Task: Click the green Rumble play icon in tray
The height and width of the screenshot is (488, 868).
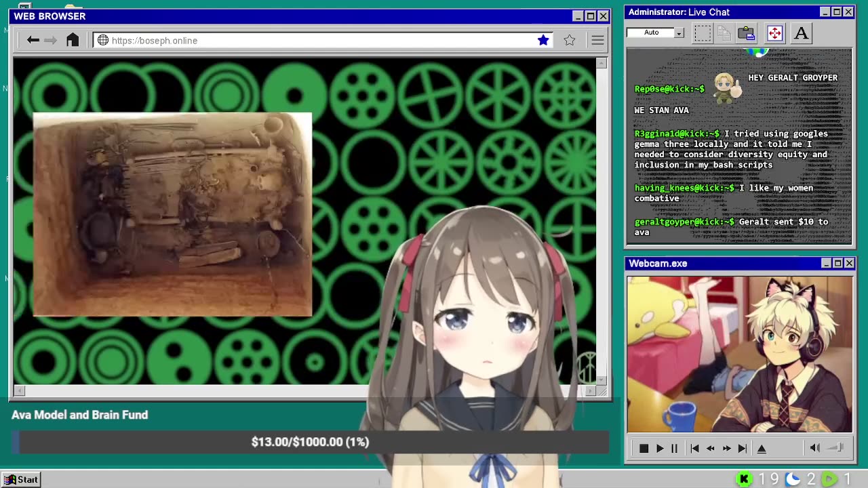Action: 829,479
